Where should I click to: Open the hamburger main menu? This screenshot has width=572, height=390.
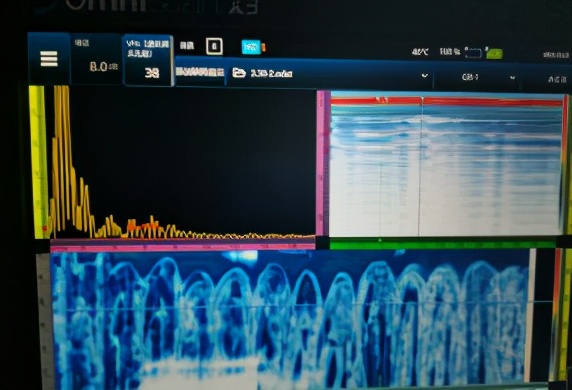pyautogui.click(x=49, y=59)
